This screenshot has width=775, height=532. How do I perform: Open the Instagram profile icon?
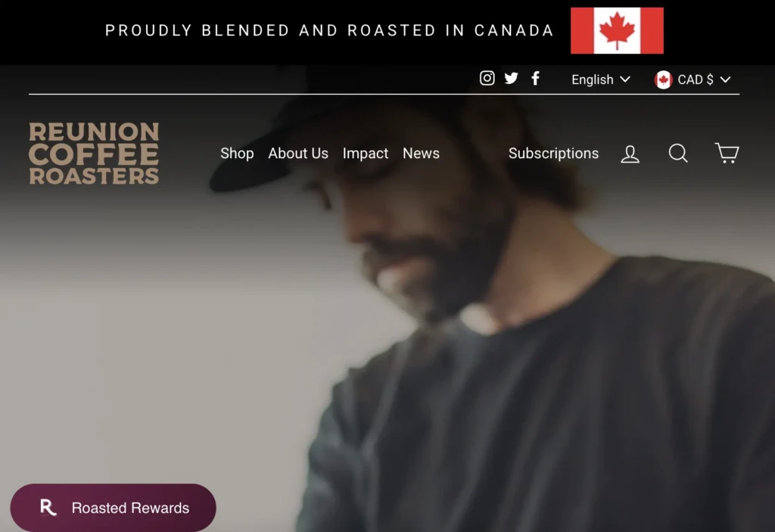click(x=487, y=78)
